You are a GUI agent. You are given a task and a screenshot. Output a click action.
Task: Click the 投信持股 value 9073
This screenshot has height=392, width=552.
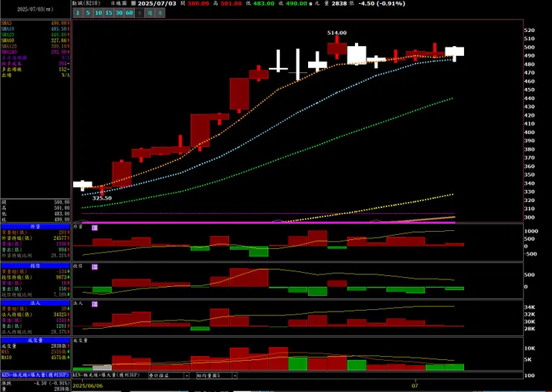click(61, 277)
